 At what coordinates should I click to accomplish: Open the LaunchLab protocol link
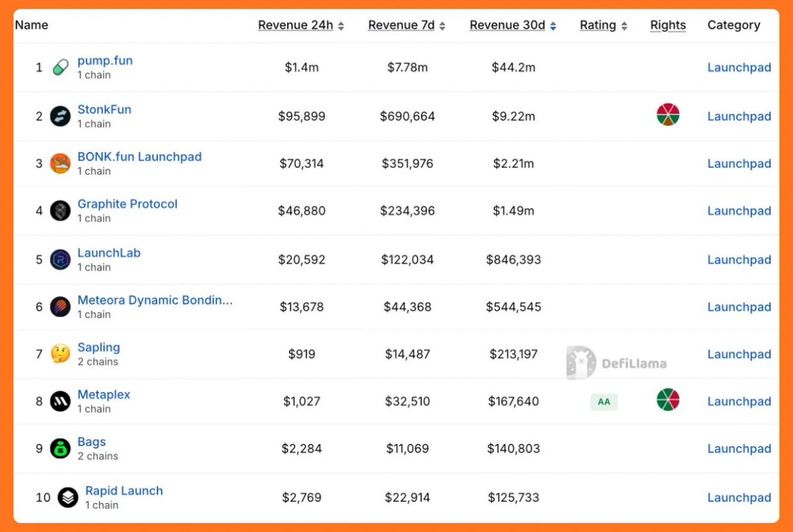(x=109, y=253)
